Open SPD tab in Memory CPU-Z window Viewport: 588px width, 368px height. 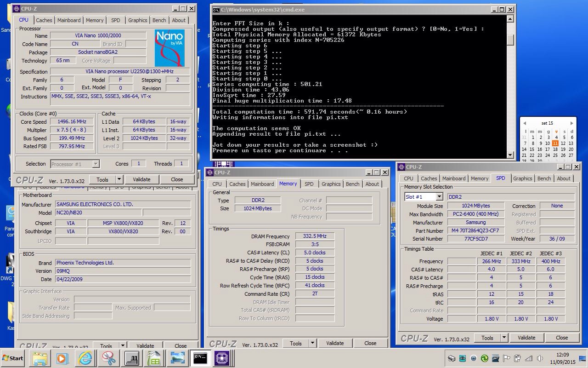pos(309,184)
